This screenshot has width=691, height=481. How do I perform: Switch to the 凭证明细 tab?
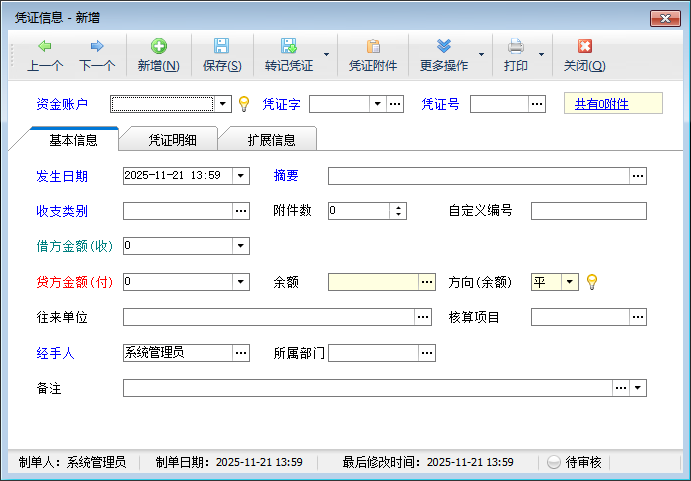pyautogui.click(x=173, y=140)
